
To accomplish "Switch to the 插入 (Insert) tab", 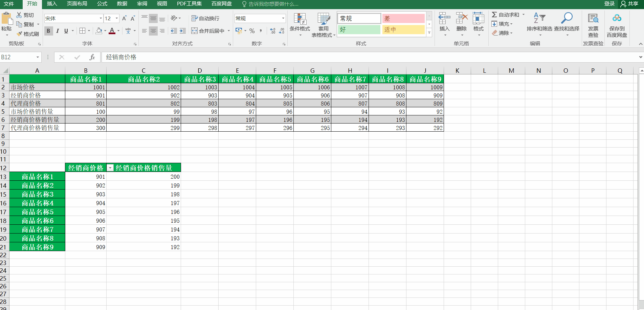I will 52,4.
